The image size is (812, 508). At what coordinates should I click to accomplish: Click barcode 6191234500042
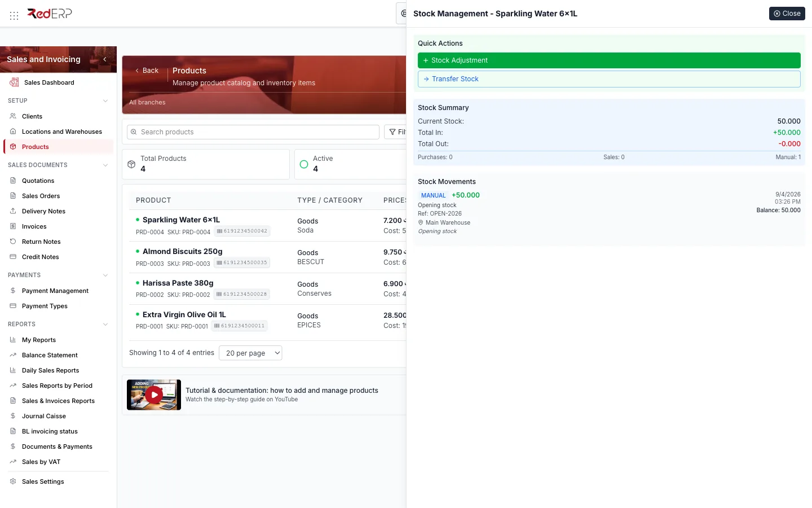coord(242,231)
